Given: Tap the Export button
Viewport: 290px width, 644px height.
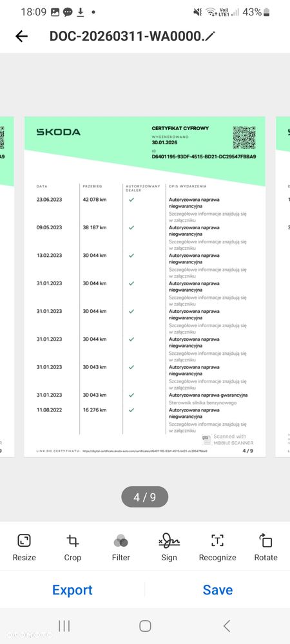Looking at the screenshot, I should [72, 590].
